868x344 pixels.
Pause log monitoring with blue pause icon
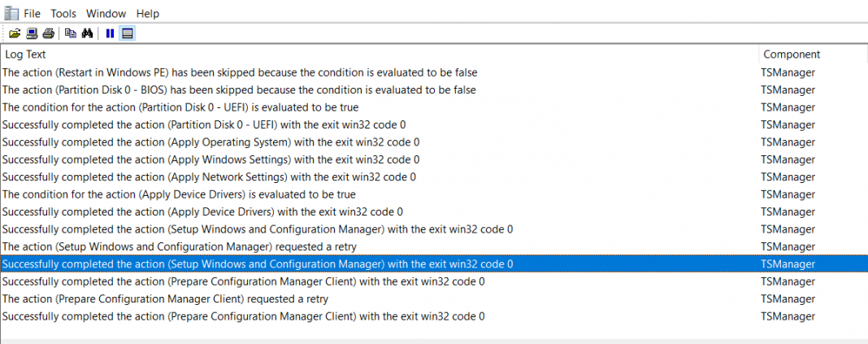pos(111,34)
